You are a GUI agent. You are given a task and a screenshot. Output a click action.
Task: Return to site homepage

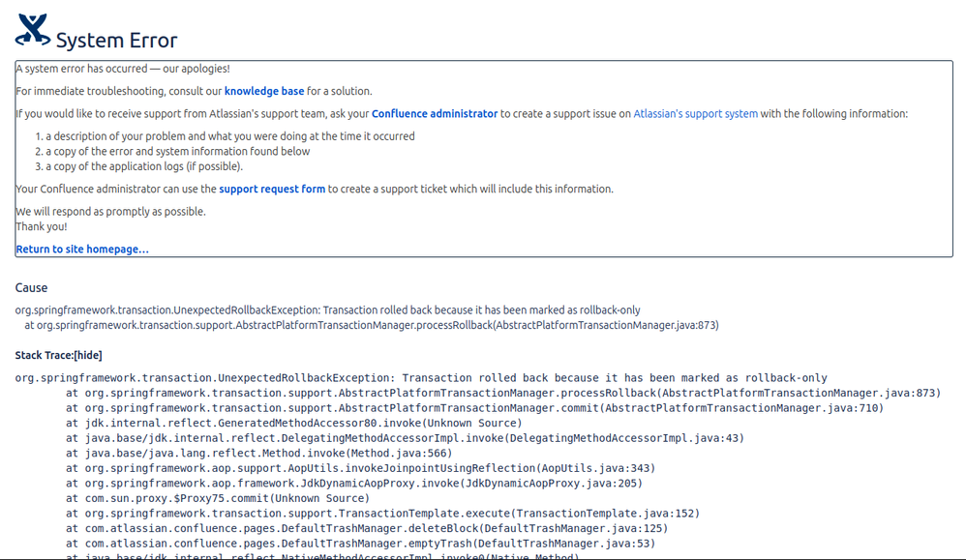click(x=81, y=249)
